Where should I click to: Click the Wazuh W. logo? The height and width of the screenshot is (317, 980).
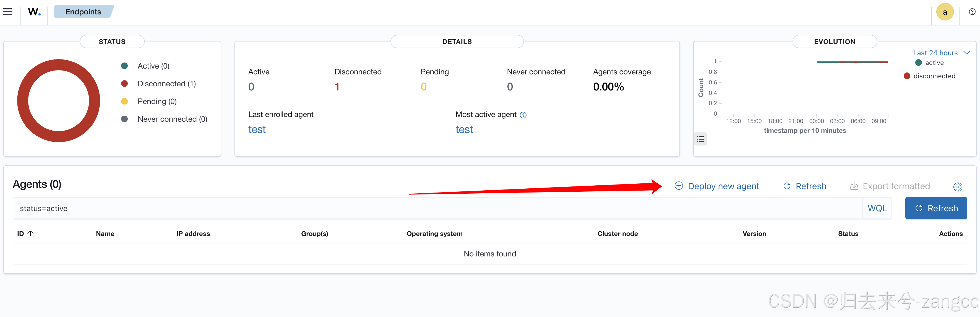(x=34, y=12)
